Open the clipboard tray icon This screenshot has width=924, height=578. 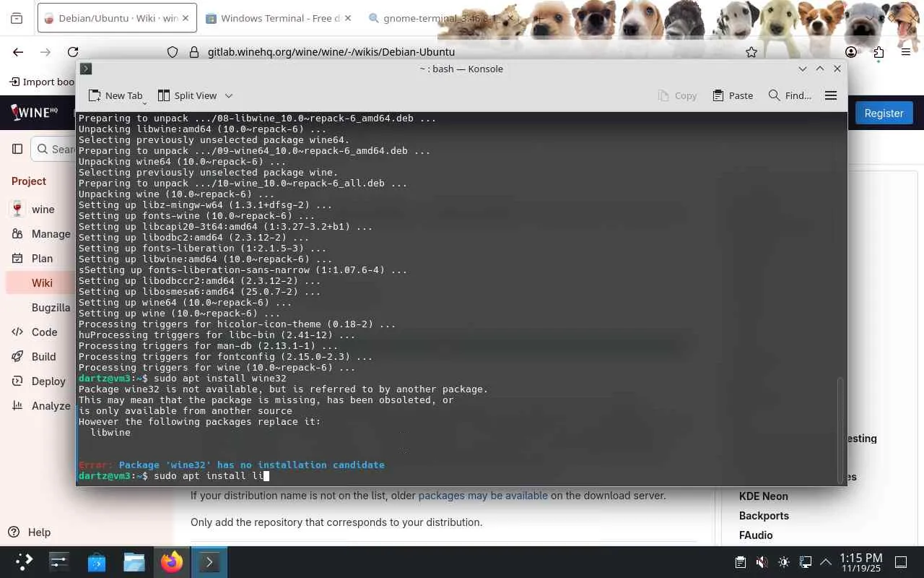pyautogui.click(x=741, y=562)
